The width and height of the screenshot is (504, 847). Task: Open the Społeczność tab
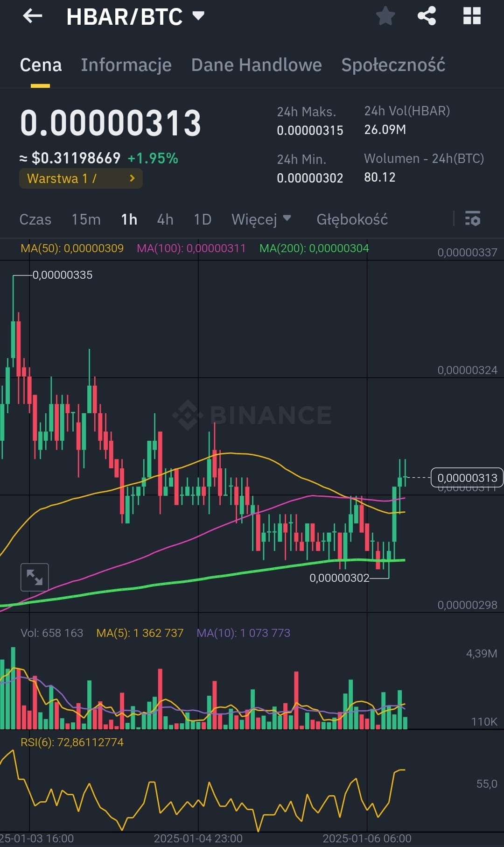(x=393, y=65)
